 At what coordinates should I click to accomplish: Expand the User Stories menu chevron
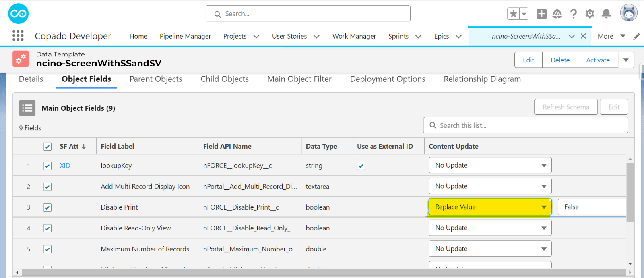pos(317,36)
